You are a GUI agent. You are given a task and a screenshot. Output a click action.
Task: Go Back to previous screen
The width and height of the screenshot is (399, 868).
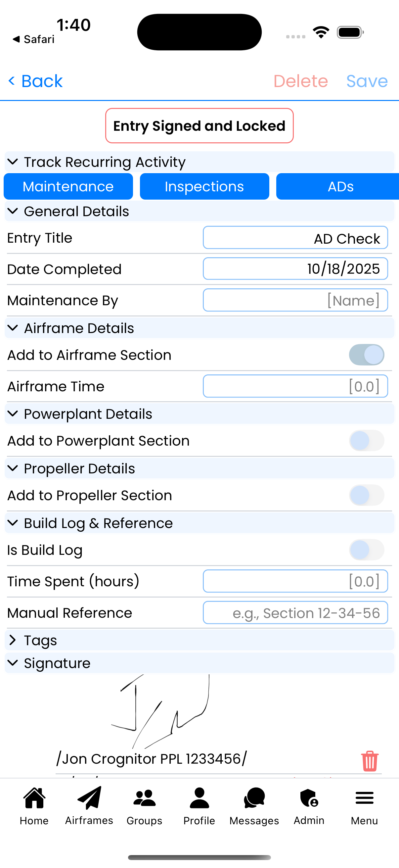(x=36, y=81)
